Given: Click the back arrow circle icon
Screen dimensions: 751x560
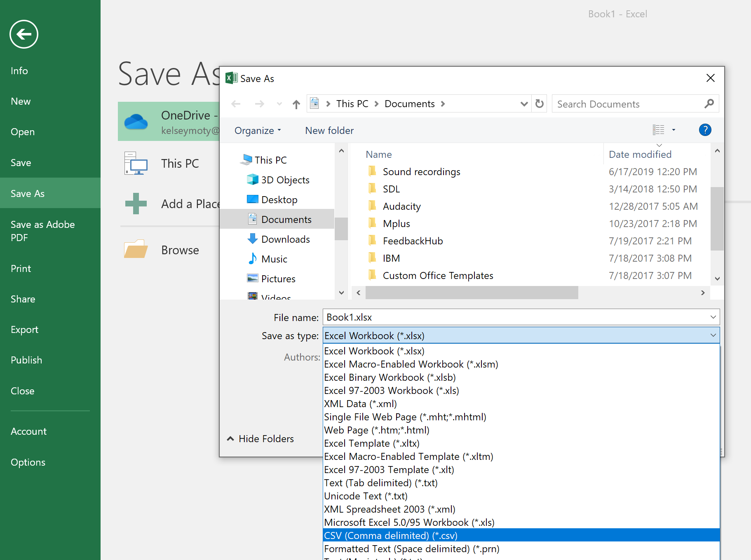Looking at the screenshot, I should tap(24, 34).
